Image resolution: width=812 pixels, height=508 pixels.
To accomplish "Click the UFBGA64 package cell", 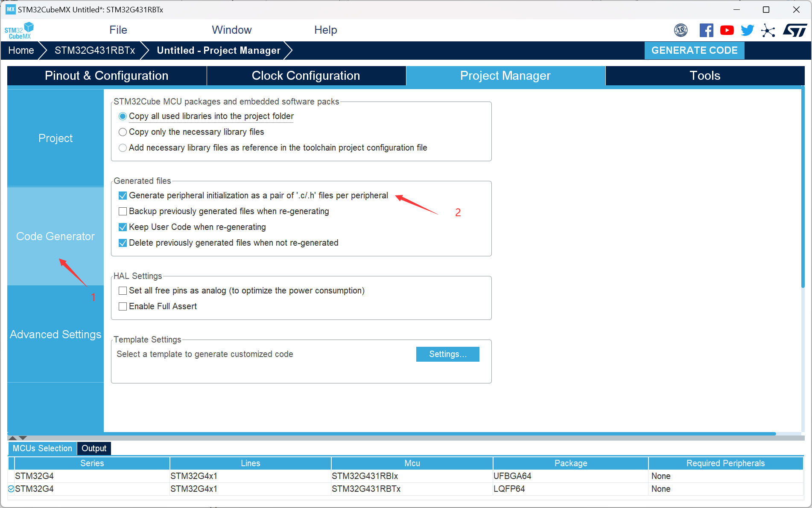I will [x=571, y=476].
